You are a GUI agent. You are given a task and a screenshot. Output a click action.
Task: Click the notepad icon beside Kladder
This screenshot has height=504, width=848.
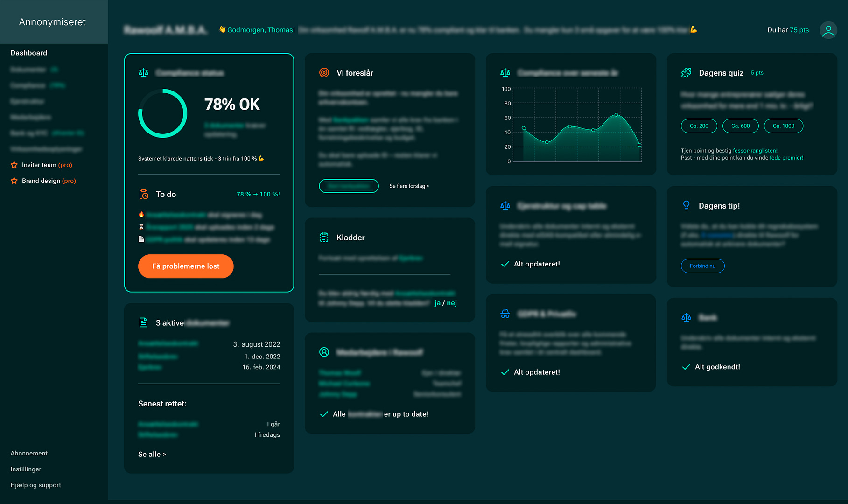coord(324,238)
